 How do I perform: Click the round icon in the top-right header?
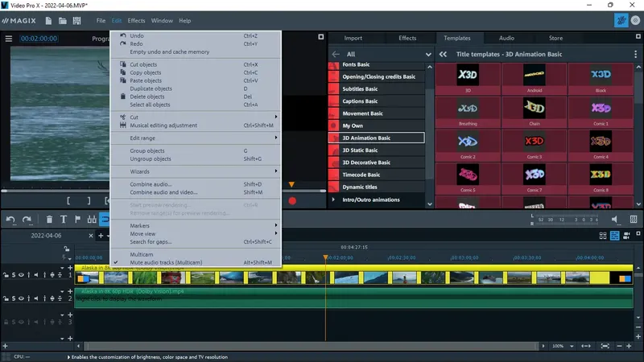[635, 21]
